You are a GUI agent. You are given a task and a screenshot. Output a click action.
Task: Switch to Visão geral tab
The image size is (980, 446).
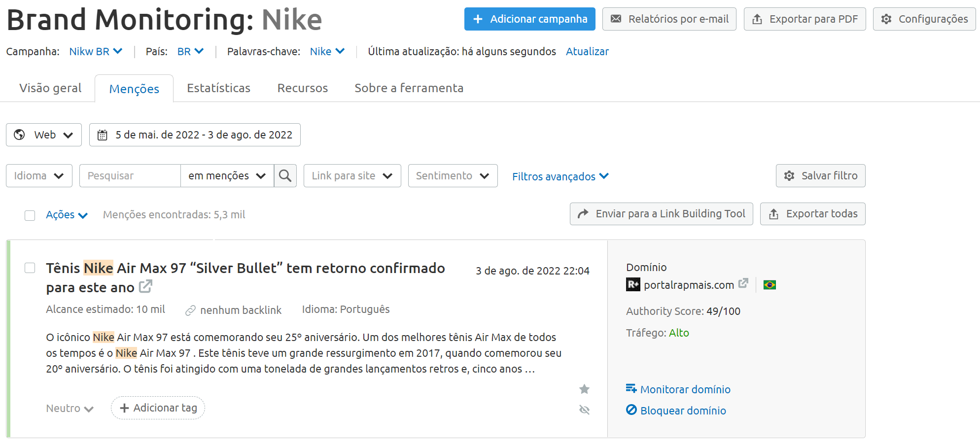[x=50, y=88]
